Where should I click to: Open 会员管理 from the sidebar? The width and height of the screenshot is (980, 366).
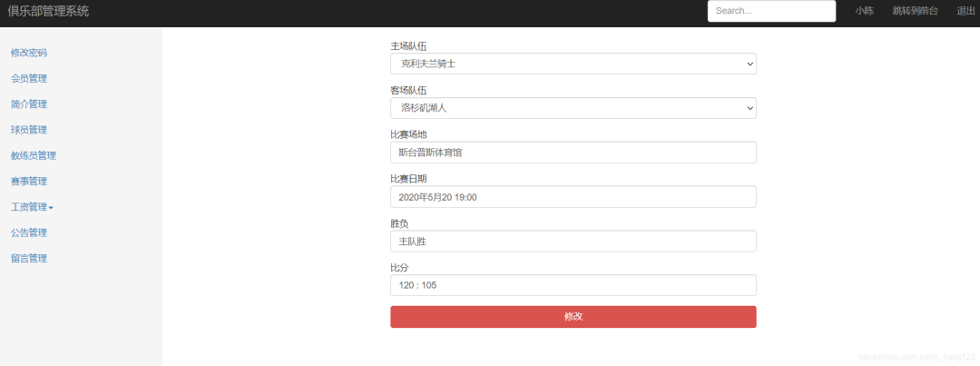tap(29, 79)
